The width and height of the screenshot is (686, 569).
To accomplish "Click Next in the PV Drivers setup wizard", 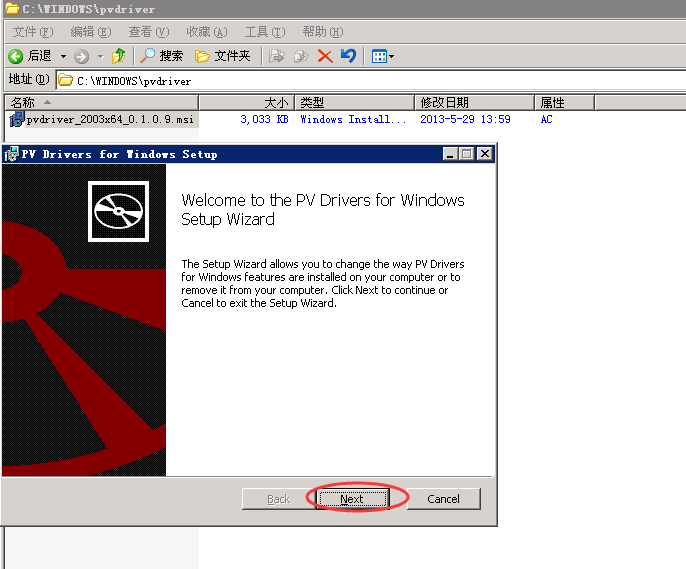I will [x=351, y=499].
